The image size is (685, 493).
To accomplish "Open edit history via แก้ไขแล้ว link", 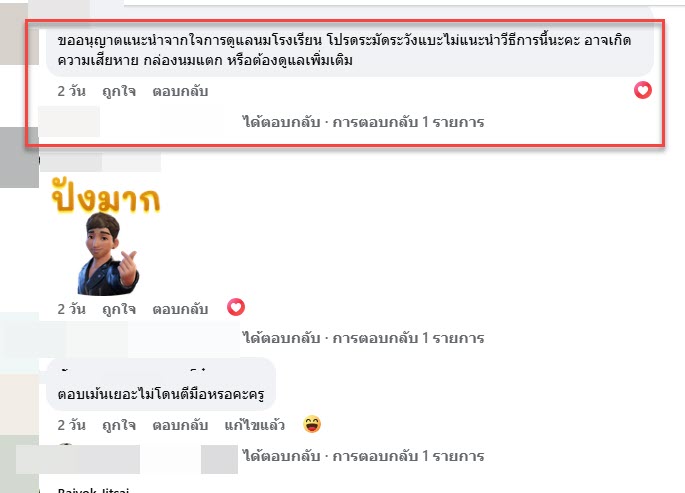I will click(255, 425).
